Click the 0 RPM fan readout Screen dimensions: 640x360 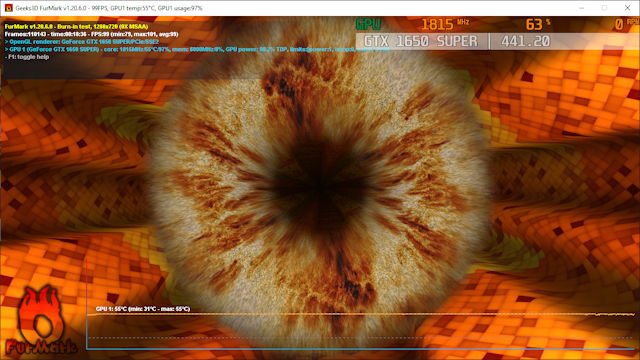[x=627, y=24]
